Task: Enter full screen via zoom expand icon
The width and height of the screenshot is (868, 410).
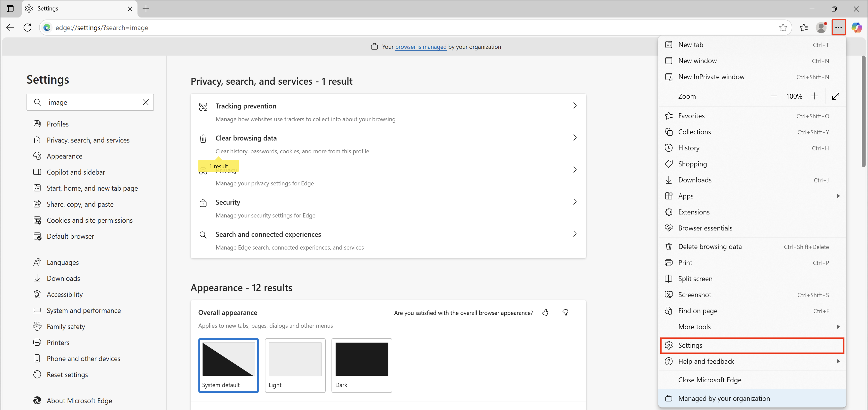Action: (836, 96)
